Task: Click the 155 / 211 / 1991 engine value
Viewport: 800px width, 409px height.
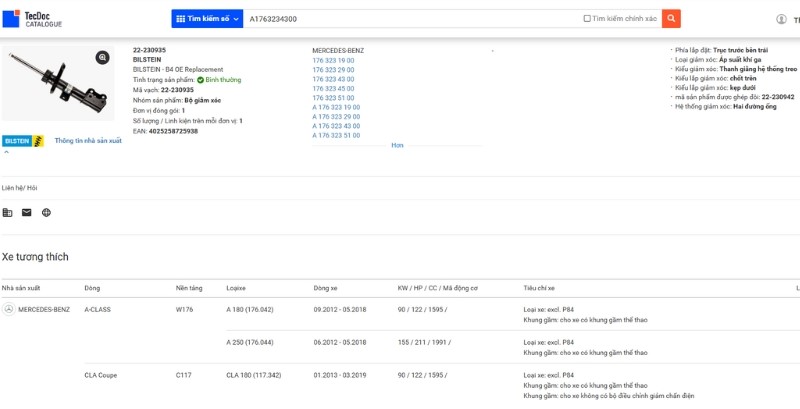Action: [422, 342]
